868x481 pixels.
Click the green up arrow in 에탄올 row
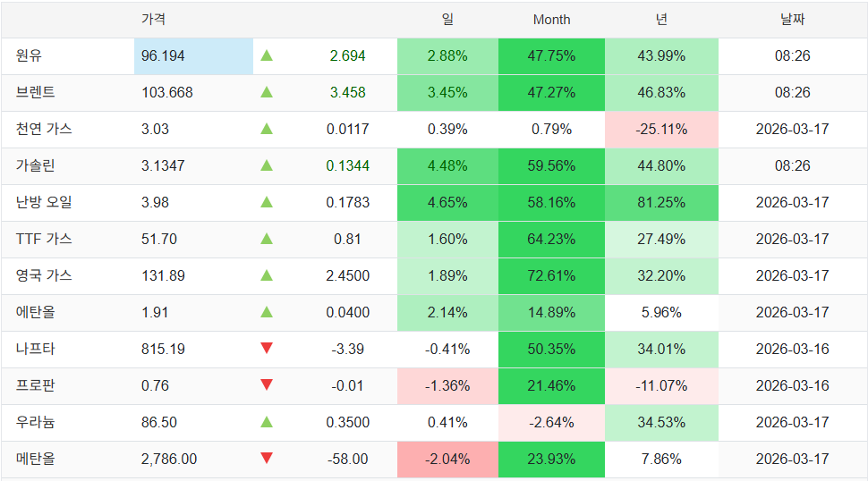267,312
